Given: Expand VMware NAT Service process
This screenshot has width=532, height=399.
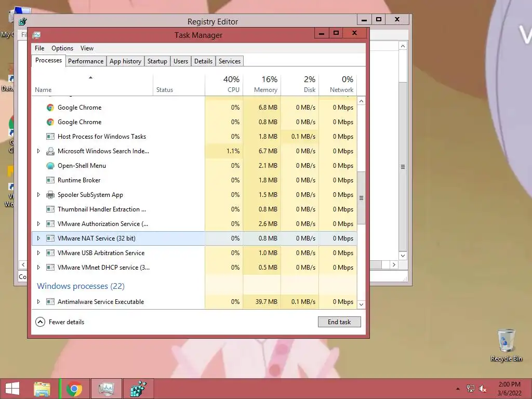Looking at the screenshot, I should pyautogui.click(x=38, y=238).
